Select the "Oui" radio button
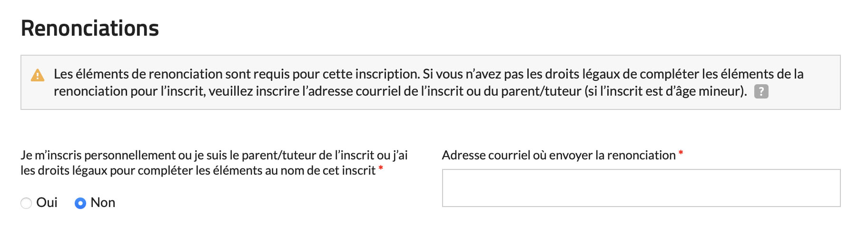The height and width of the screenshot is (237, 868). click(26, 203)
